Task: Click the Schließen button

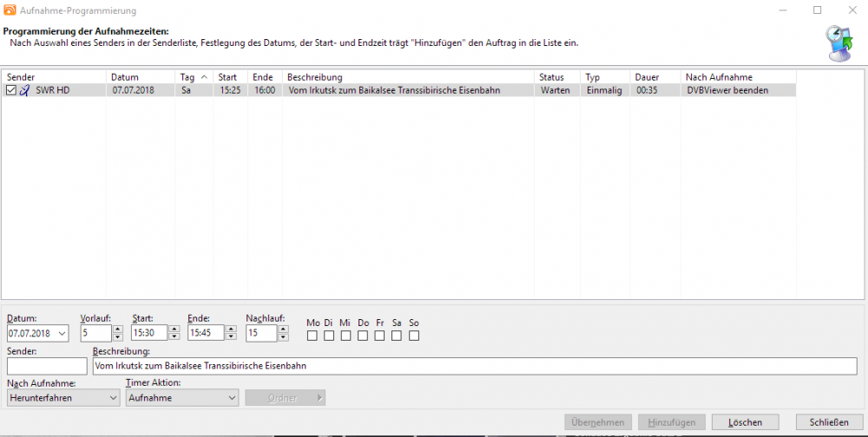Action: point(829,422)
